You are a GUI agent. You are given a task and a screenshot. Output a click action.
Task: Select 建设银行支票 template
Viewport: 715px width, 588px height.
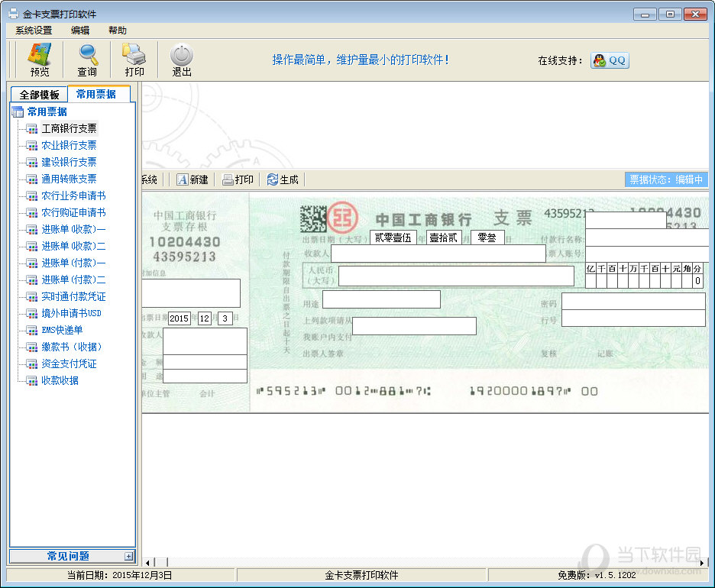click(x=69, y=162)
